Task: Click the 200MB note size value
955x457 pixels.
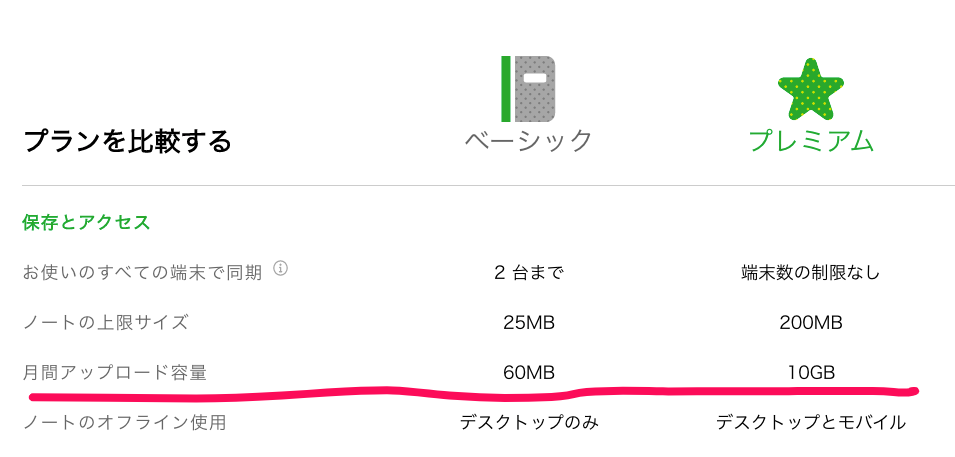Action: pos(811,322)
